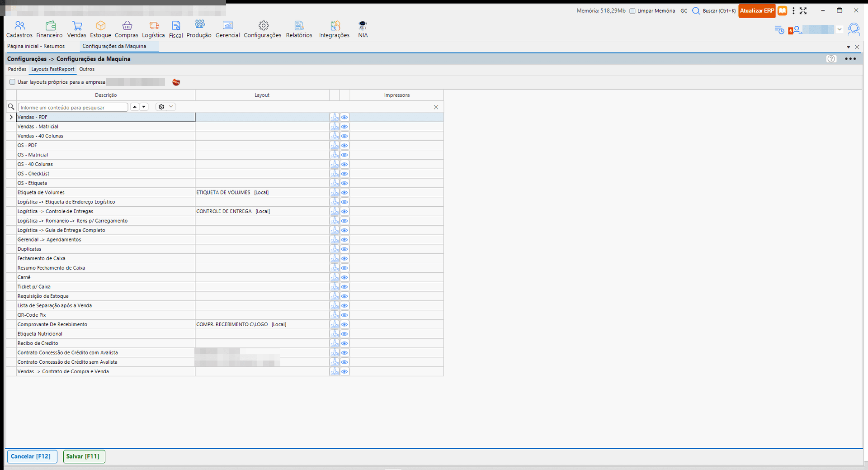Open the Cadastros module

[x=19, y=29]
